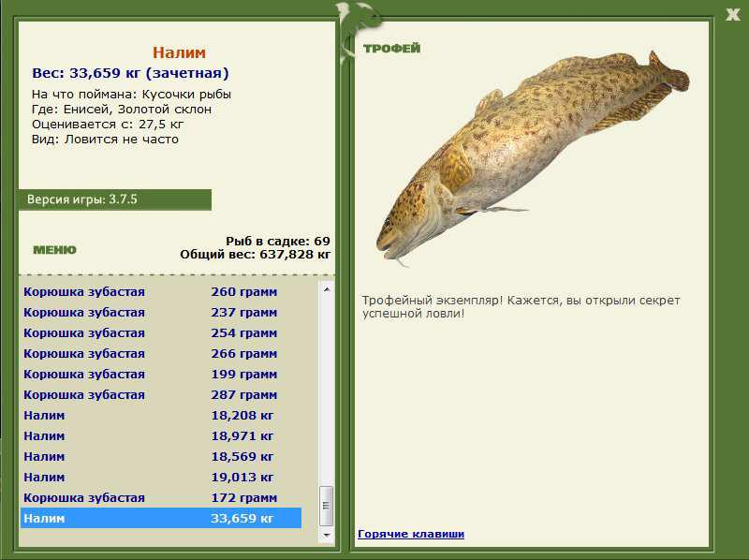Viewport: 749px width, 560px height.
Task: Click the Общий вес: 637,828 кг total
Action: [x=255, y=254]
